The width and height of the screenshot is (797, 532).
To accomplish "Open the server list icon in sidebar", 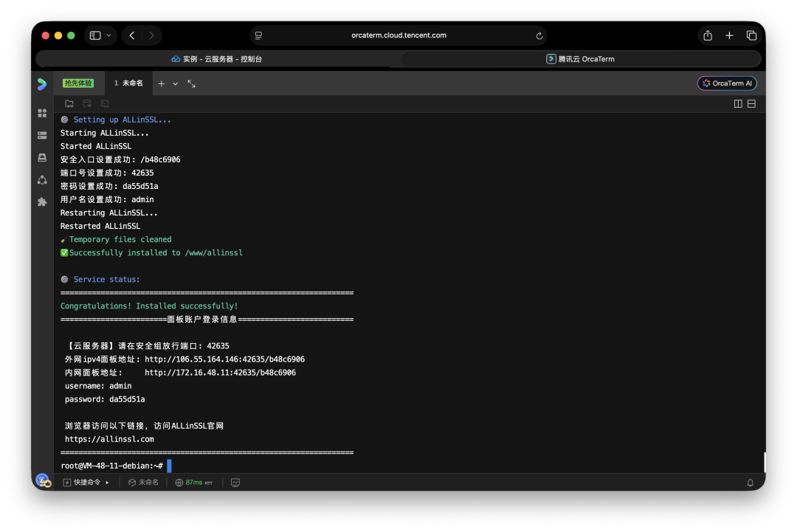I will pos(42,135).
